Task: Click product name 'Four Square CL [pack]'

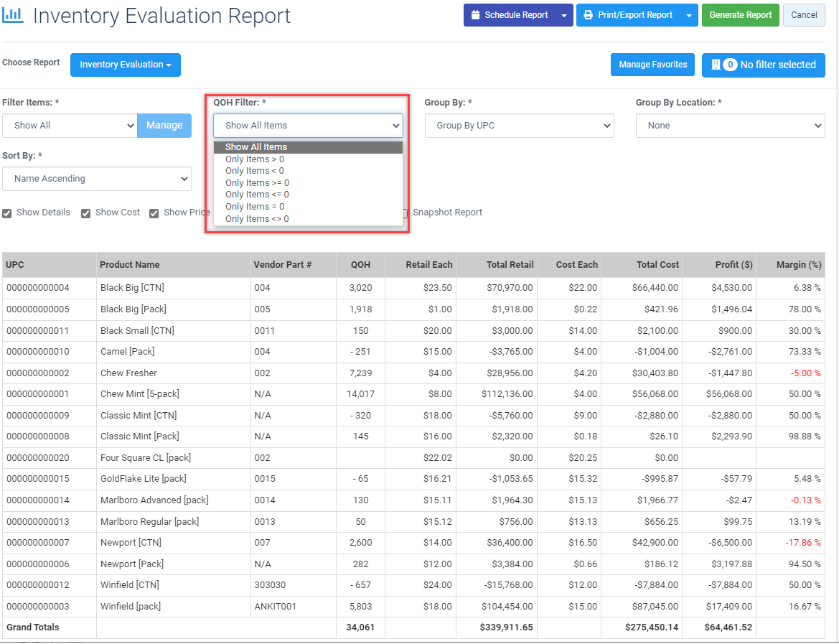Action: coord(146,458)
